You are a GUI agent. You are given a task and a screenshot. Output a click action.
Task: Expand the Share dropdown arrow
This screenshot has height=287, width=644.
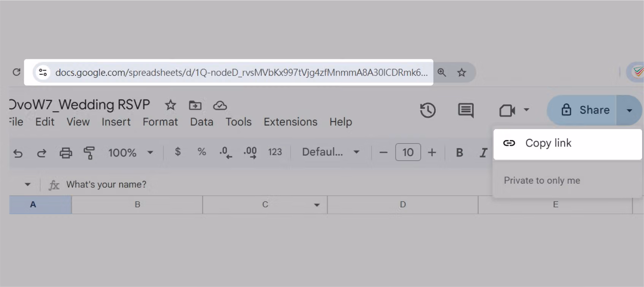629,110
